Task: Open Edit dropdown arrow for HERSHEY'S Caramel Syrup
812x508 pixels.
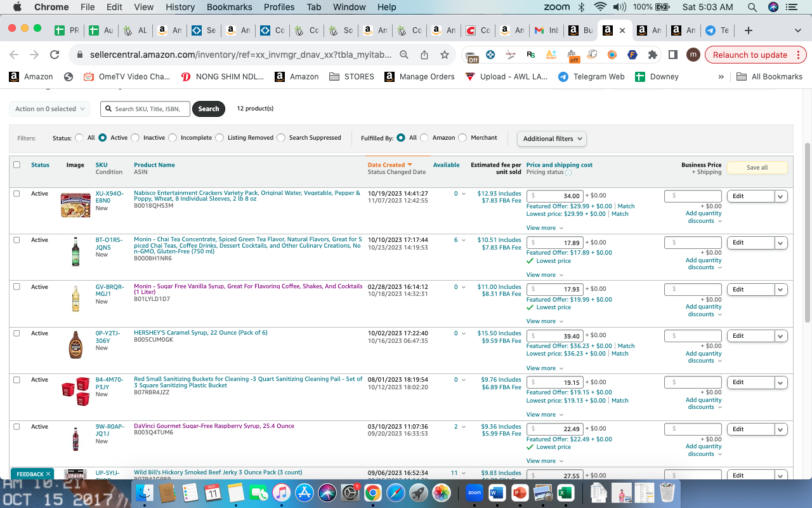Action: tap(781, 336)
